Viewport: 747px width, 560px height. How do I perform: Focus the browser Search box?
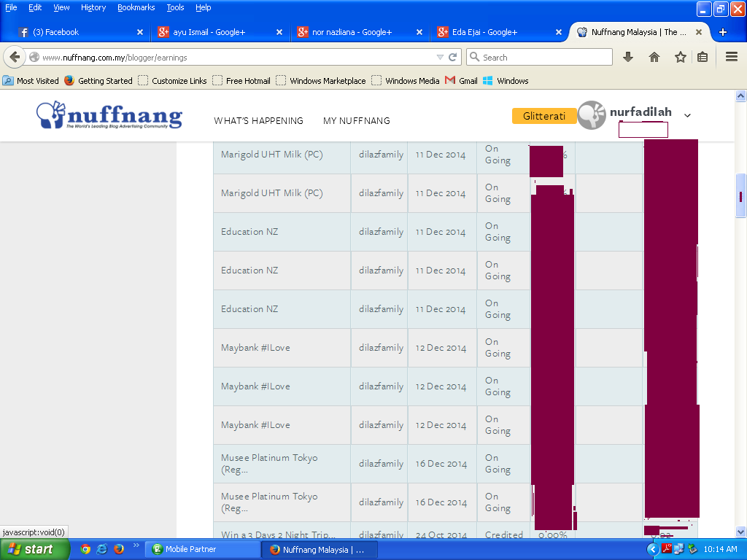point(539,57)
